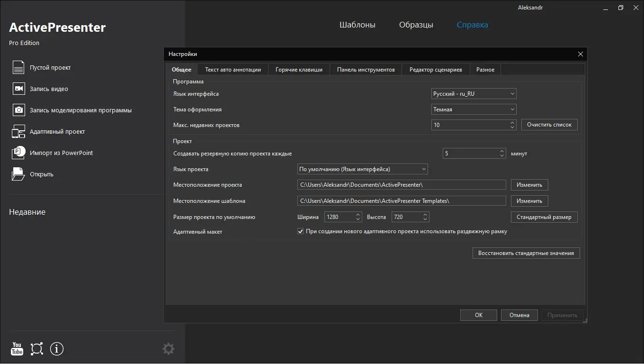Open the YouTube channel icon

pyautogui.click(x=17, y=349)
